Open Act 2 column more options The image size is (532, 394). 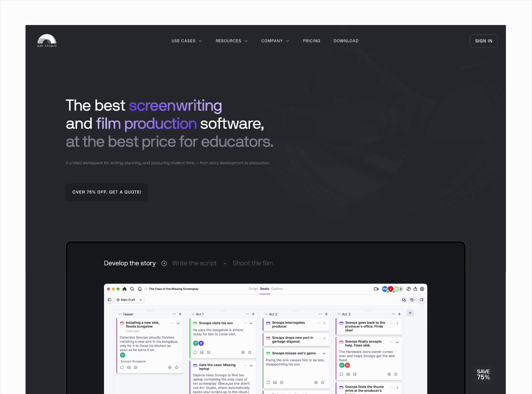(320, 314)
